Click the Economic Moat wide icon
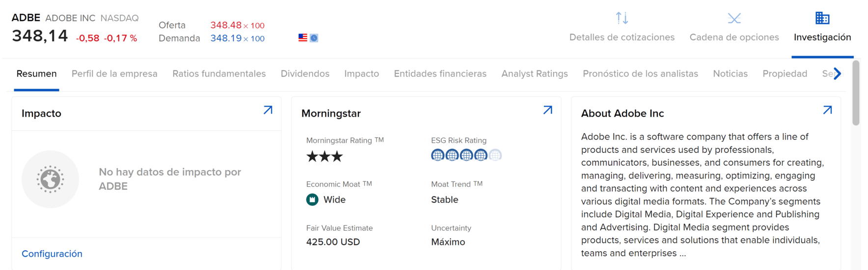 click(x=312, y=200)
